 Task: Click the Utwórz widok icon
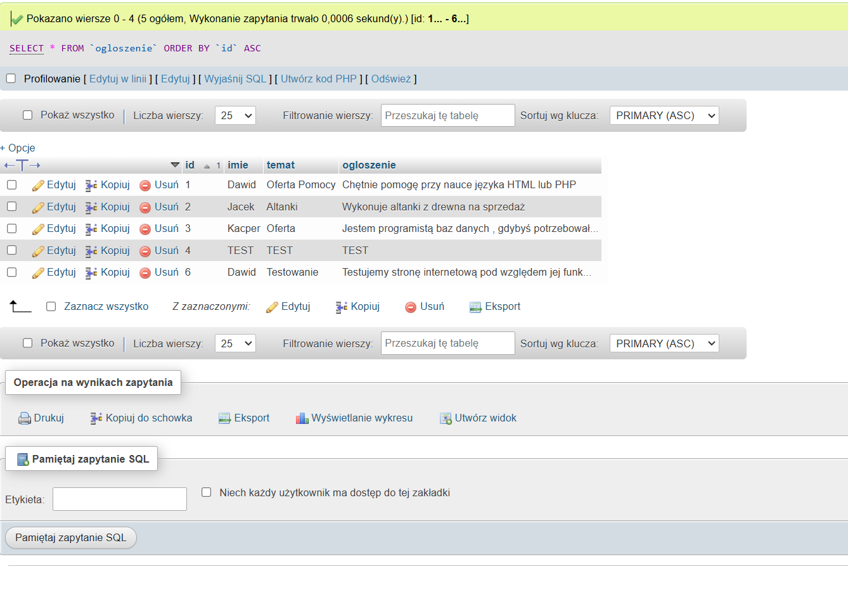(x=446, y=418)
